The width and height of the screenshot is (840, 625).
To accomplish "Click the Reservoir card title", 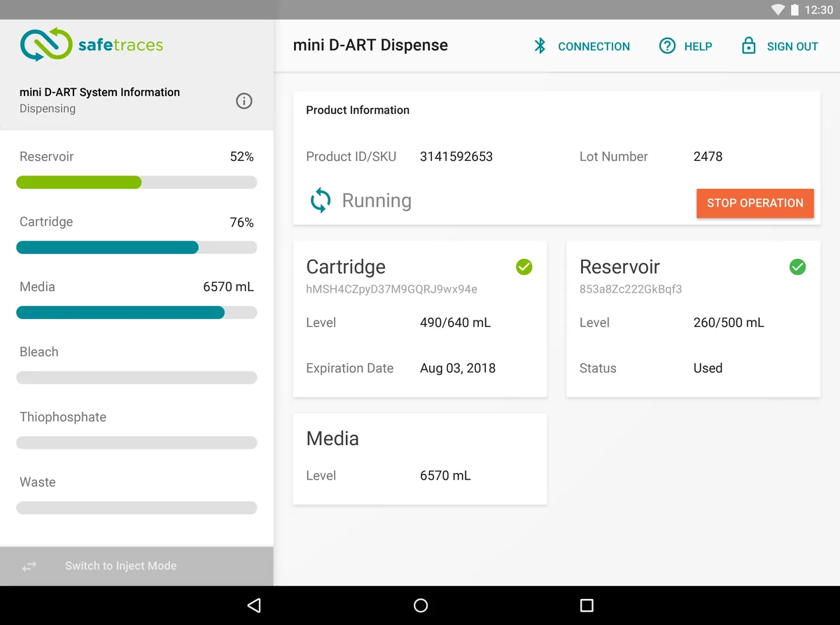I will [619, 267].
